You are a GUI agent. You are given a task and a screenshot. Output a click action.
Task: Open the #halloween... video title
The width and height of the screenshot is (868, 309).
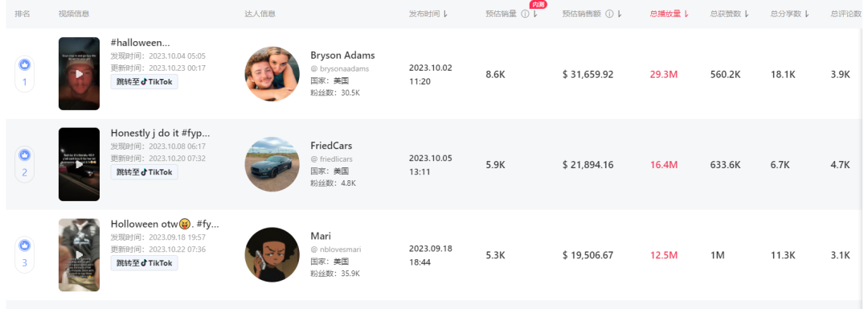[x=140, y=43]
